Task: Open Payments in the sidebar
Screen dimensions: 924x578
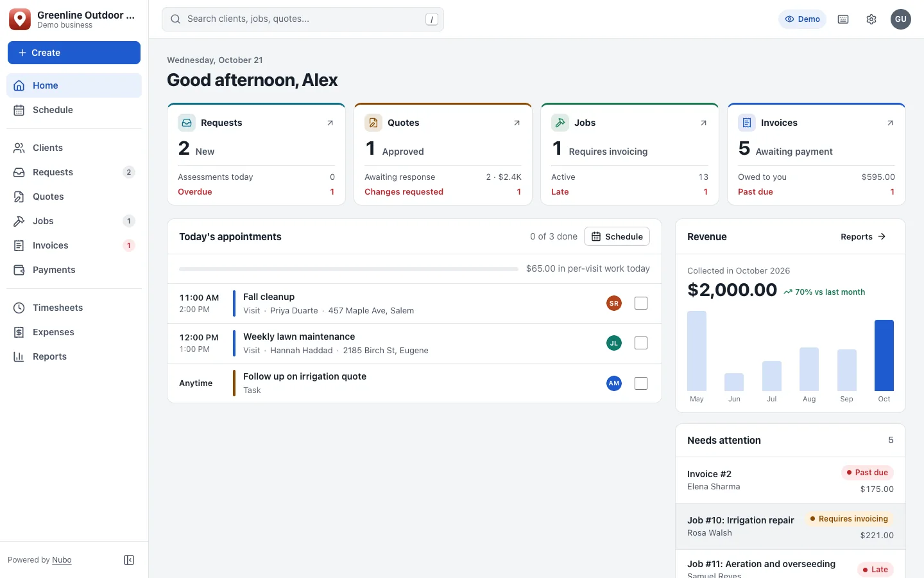Action: click(74, 270)
